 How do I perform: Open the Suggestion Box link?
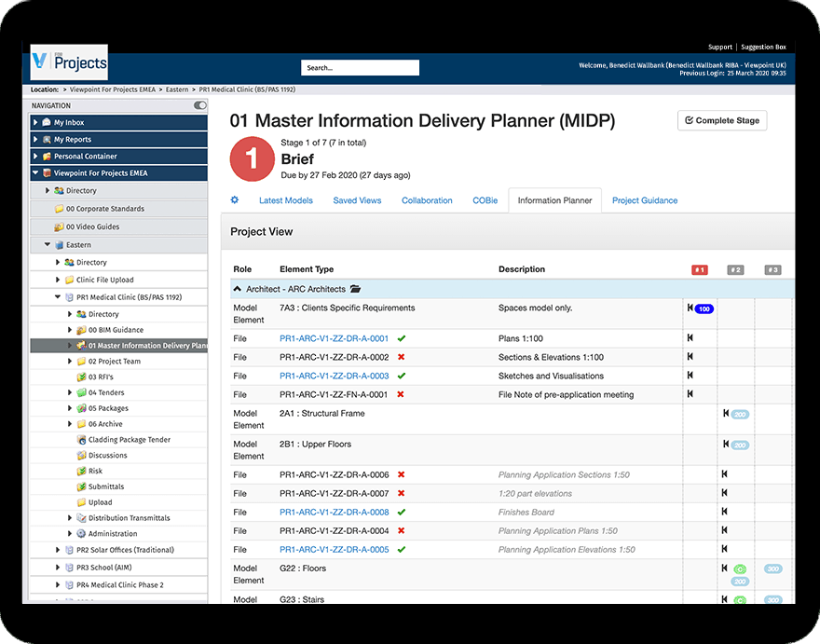[x=763, y=48]
